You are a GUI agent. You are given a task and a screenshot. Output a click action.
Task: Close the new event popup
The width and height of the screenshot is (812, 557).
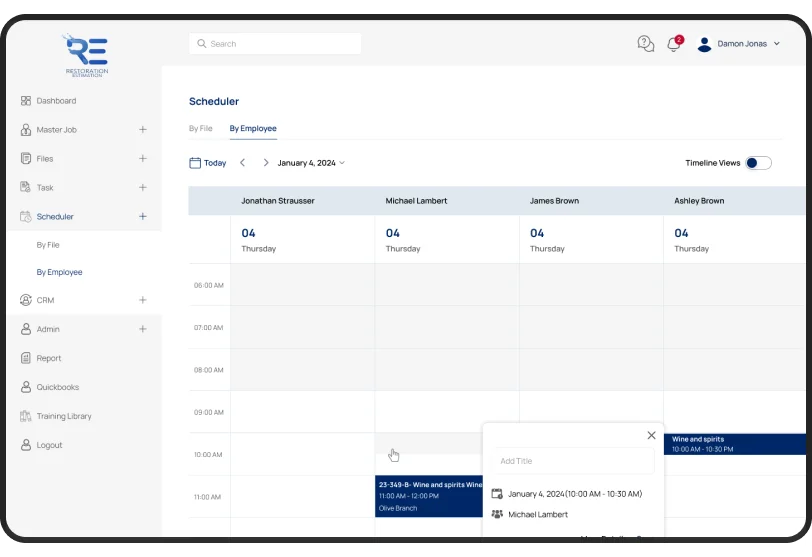[651, 435]
